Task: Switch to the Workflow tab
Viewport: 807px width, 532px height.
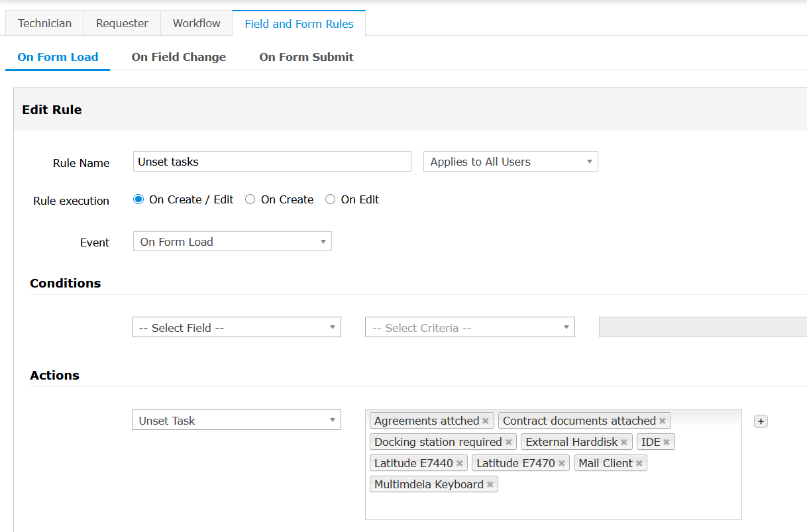Action: pyautogui.click(x=196, y=23)
